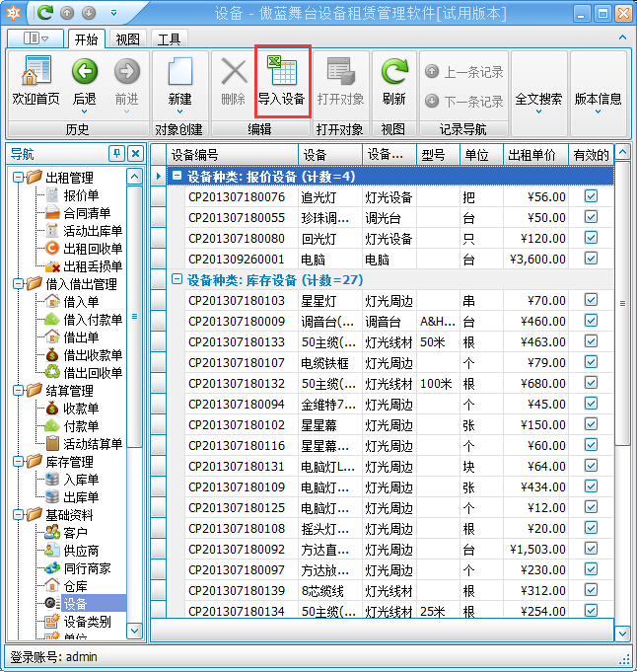The width and height of the screenshot is (637, 672).
Task: Open 同行商家 in the navigation tree
Action: point(87,568)
